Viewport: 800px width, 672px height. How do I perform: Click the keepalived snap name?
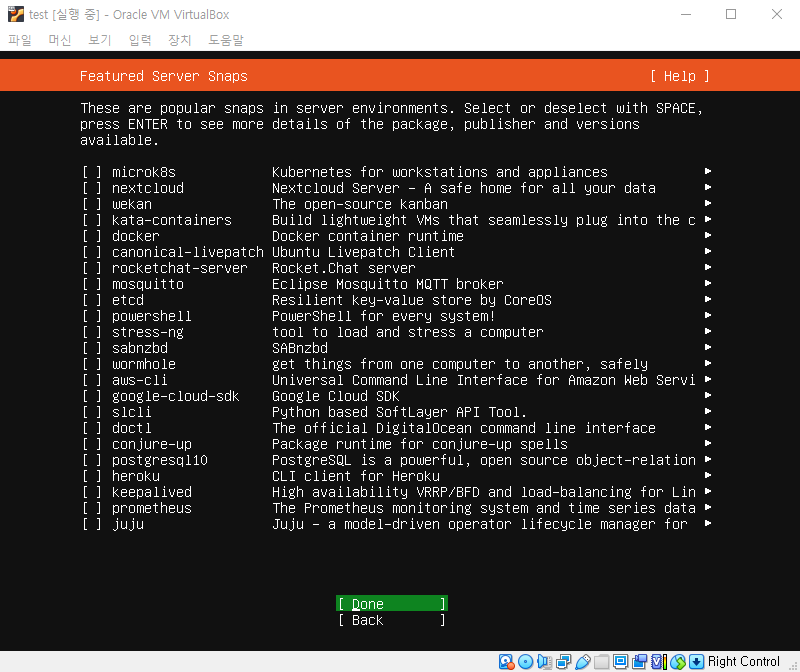pos(152,492)
